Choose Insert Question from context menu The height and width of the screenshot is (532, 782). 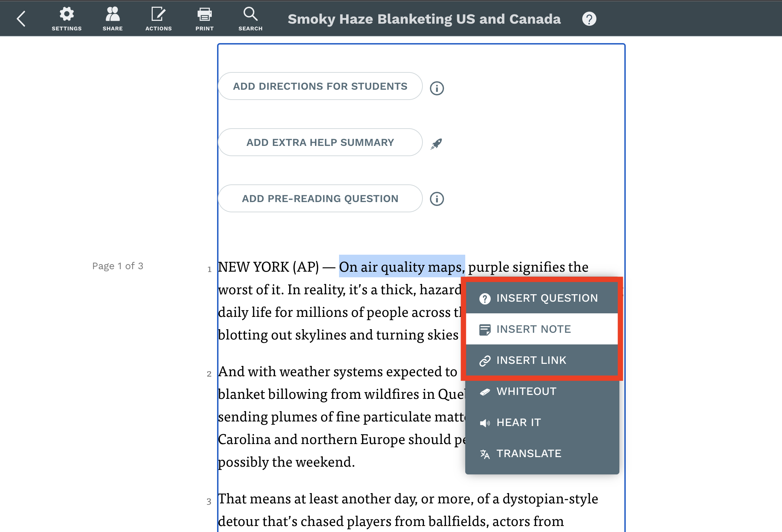(x=542, y=298)
